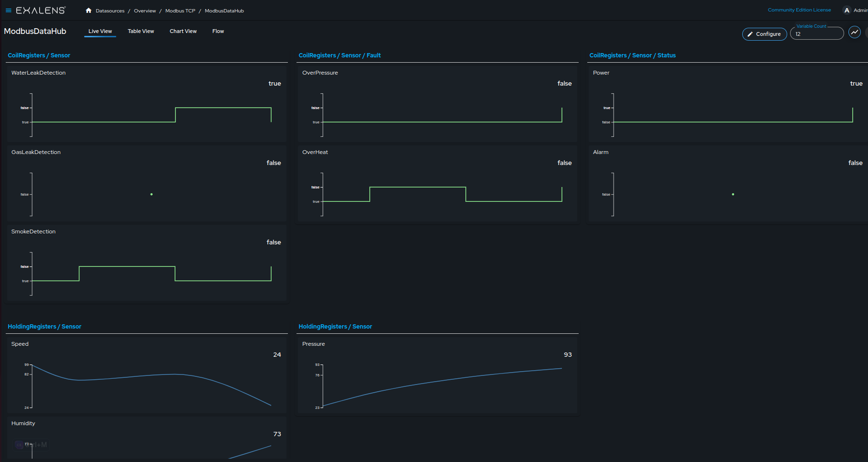Click the GasLeakDetection green data point
Viewport: 868px width, 462px height.
pyautogui.click(x=152, y=194)
